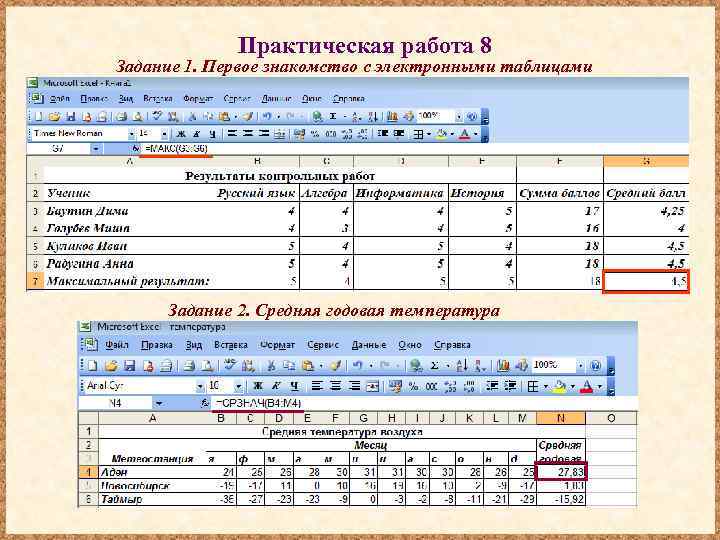The width and height of the screenshot is (720, 540).
Task: Open font size dropdown in Книга2 window
Action: (x=164, y=134)
